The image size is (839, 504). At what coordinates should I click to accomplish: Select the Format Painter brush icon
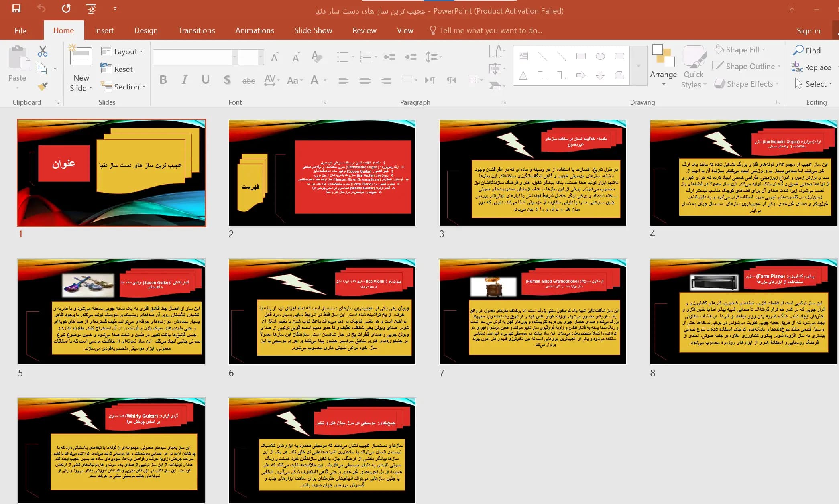(x=43, y=86)
